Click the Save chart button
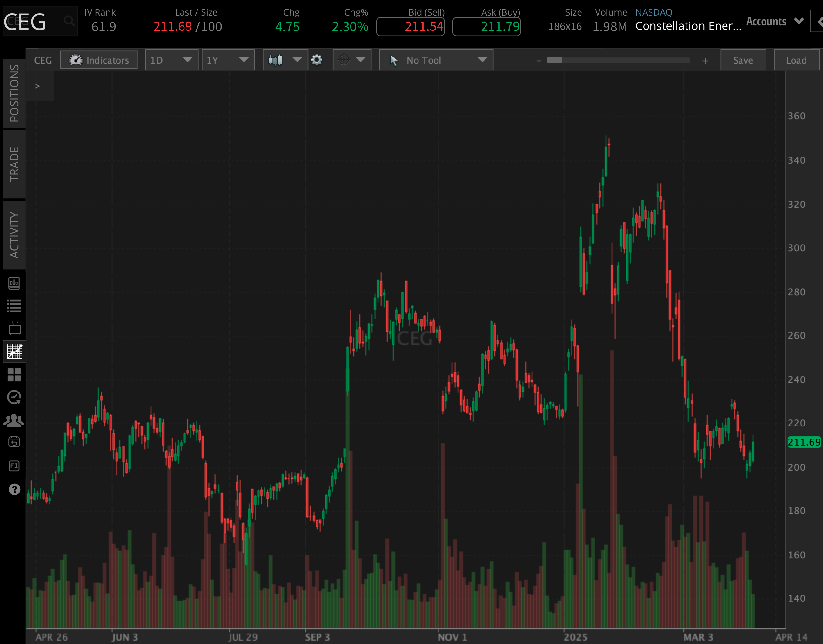Screen dimensions: 823x644 (x=743, y=60)
